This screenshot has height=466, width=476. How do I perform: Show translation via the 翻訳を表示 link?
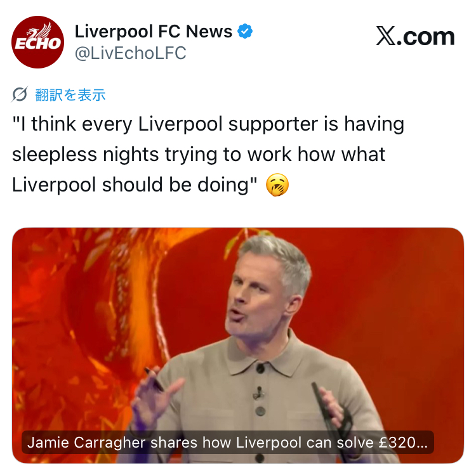pyautogui.click(x=70, y=95)
